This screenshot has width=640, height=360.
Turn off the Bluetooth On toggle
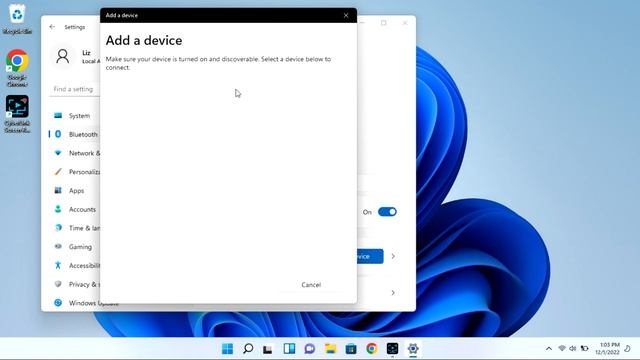(387, 212)
